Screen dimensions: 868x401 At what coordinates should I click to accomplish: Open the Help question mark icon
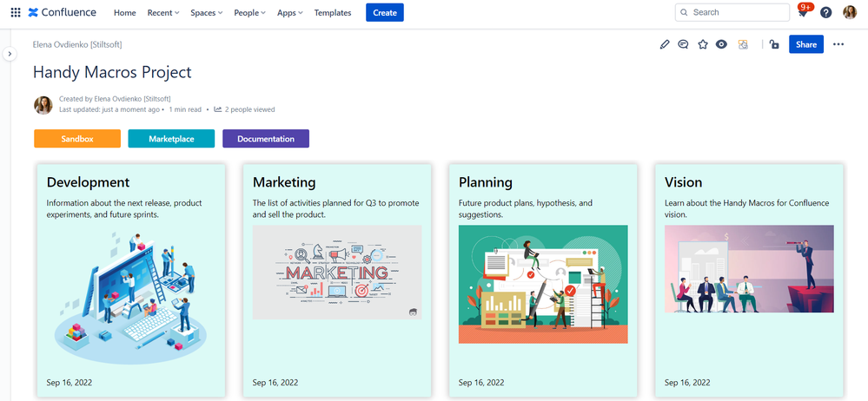coord(826,12)
